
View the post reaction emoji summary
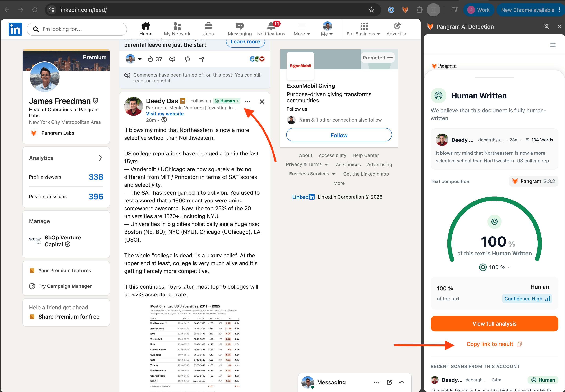[257, 59]
